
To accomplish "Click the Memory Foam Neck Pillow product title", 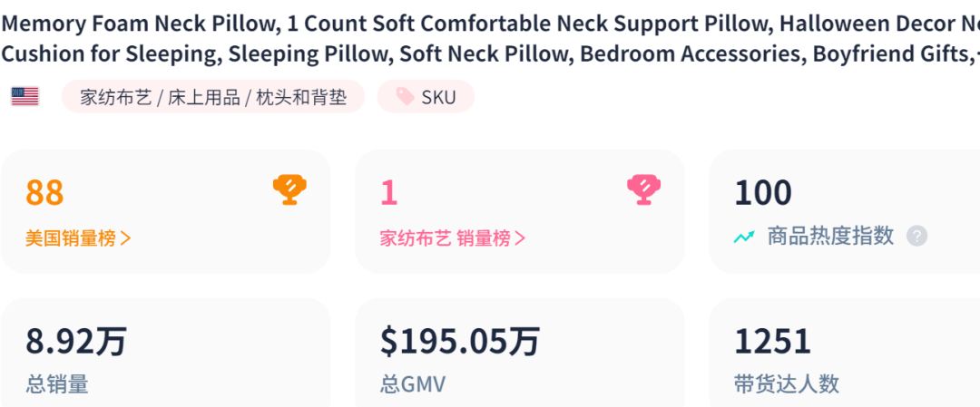I will coord(490,39).
